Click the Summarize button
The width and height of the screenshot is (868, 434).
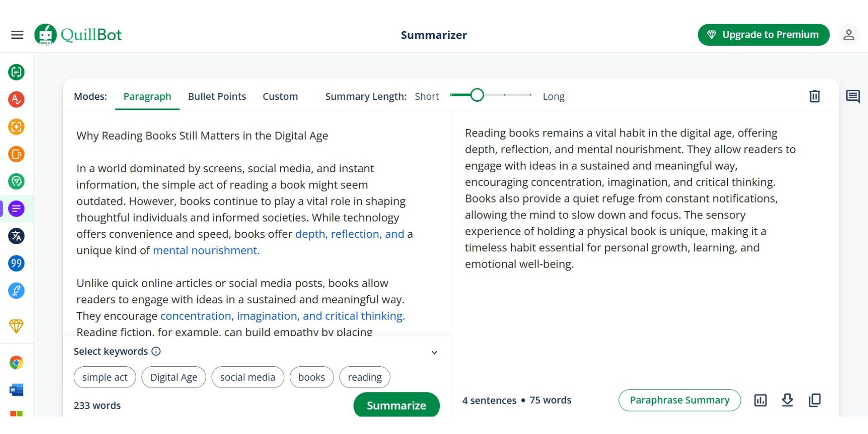396,405
